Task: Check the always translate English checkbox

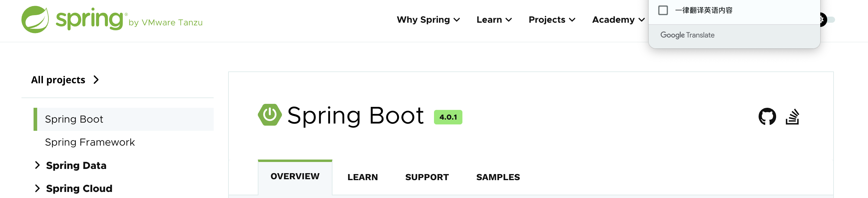Action: [x=663, y=11]
